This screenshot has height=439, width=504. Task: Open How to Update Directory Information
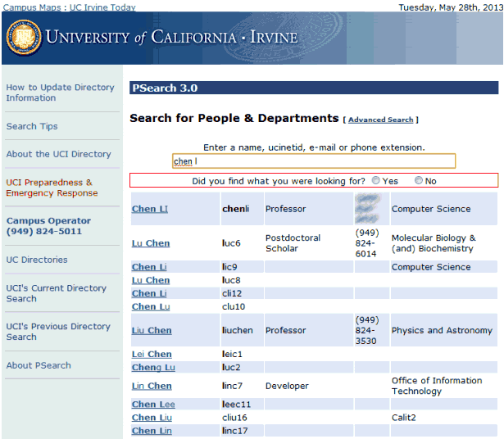click(x=60, y=93)
